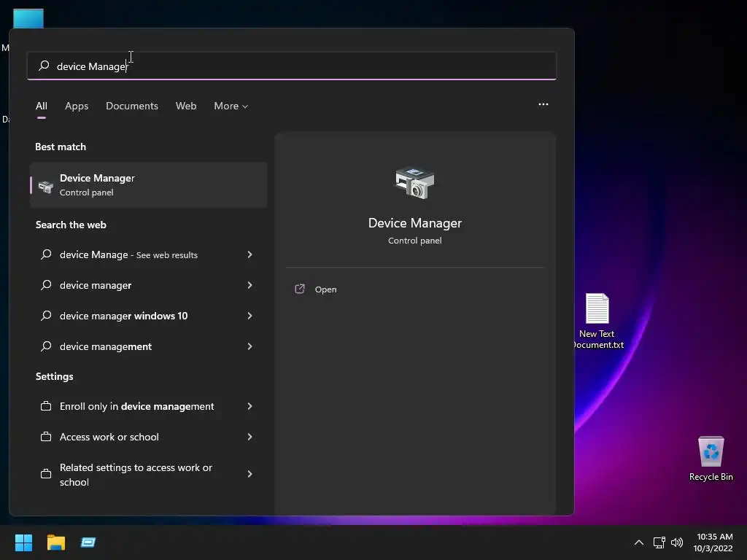Image resolution: width=747 pixels, height=560 pixels.
Task: Switch to the Documents filter tab
Action: 132,106
